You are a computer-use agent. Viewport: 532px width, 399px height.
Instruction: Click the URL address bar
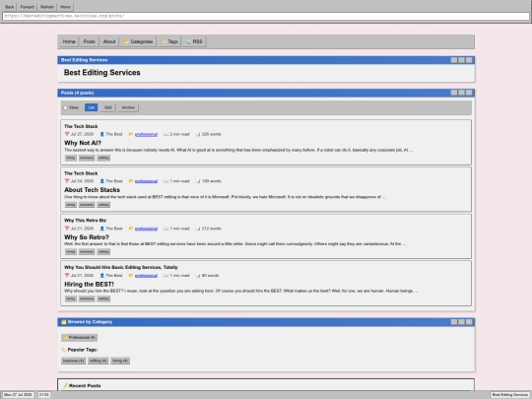266,16
